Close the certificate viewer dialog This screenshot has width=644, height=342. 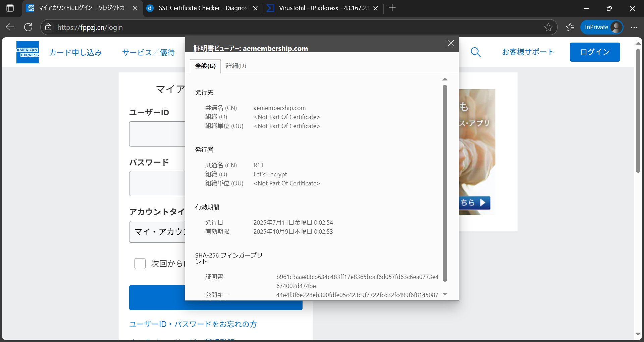point(450,43)
